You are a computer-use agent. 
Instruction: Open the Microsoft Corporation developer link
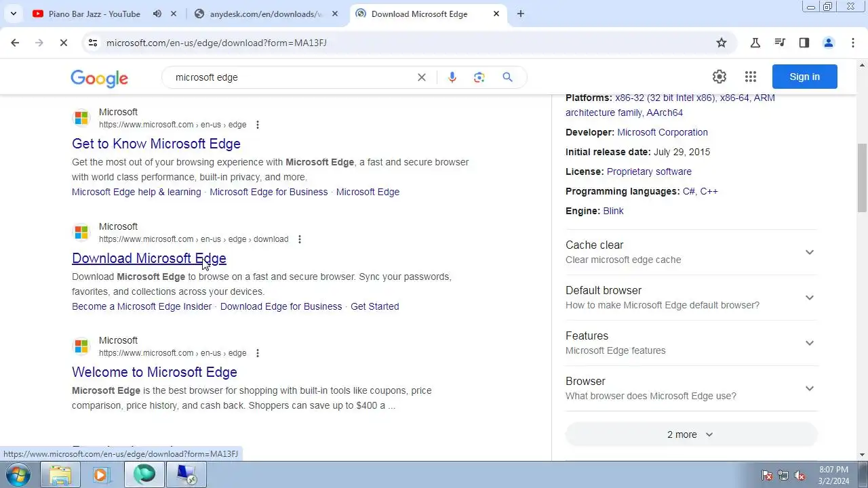coord(663,132)
